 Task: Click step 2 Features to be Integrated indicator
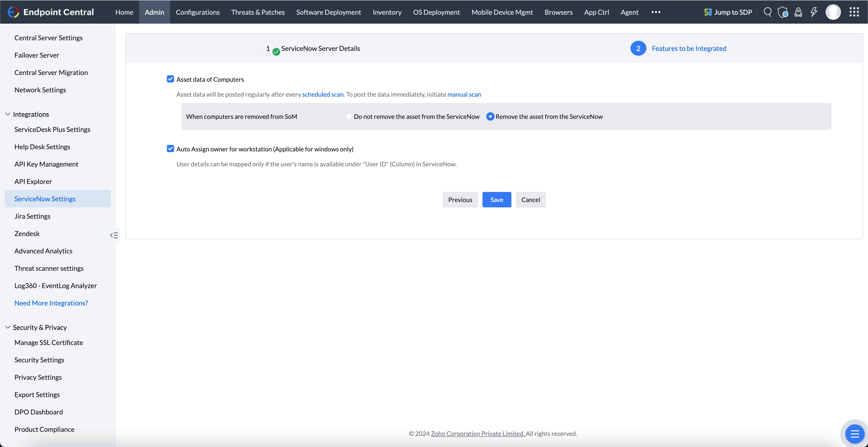tap(638, 48)
